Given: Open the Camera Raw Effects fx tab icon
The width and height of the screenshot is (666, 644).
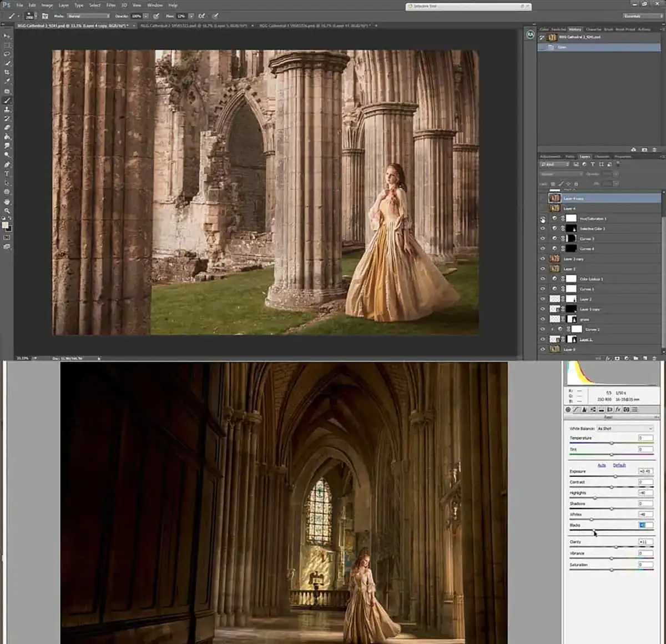Looking at the screenshot, I should click(x=618, y=409).
